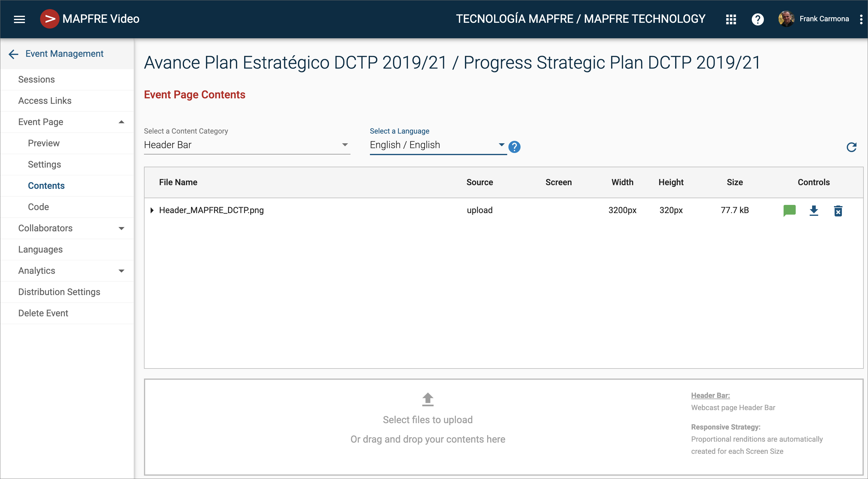Click the language help question icon
The height and width of the screenshot is (479, 868).
(x=514, y=147)
